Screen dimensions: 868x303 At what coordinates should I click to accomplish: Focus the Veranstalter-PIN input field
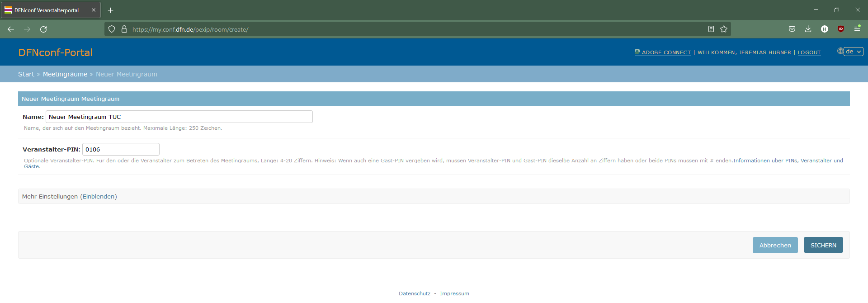click(x=121, y=149)
